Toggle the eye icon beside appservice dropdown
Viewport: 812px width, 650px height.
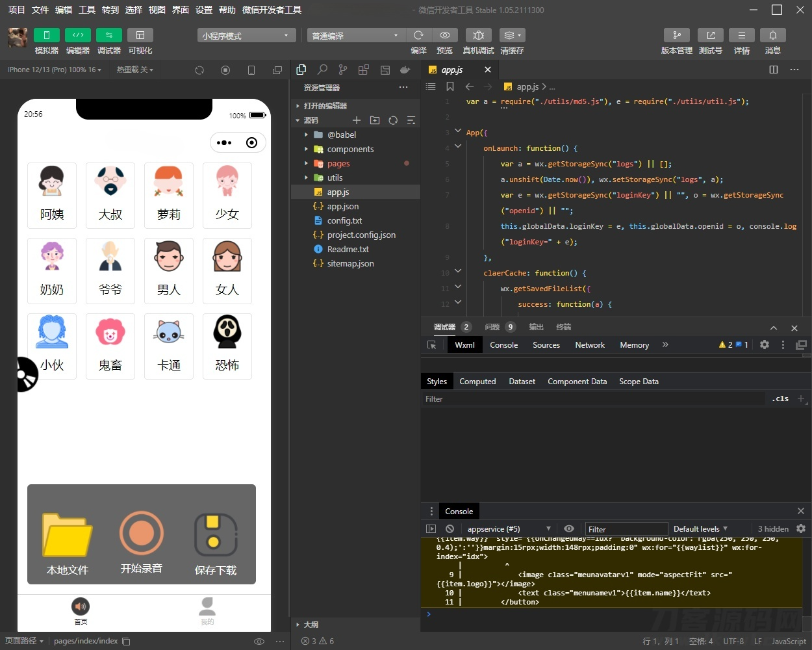click(x=569, y=528)
